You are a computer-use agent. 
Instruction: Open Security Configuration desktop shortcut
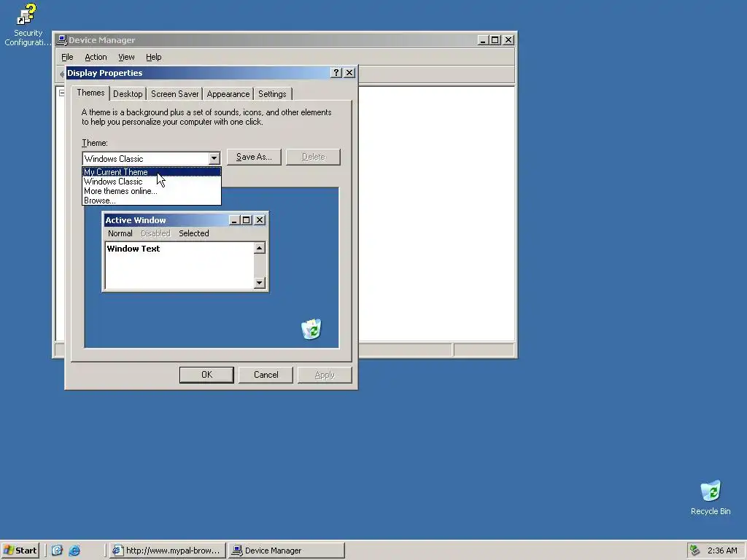[x=27, y=25]
